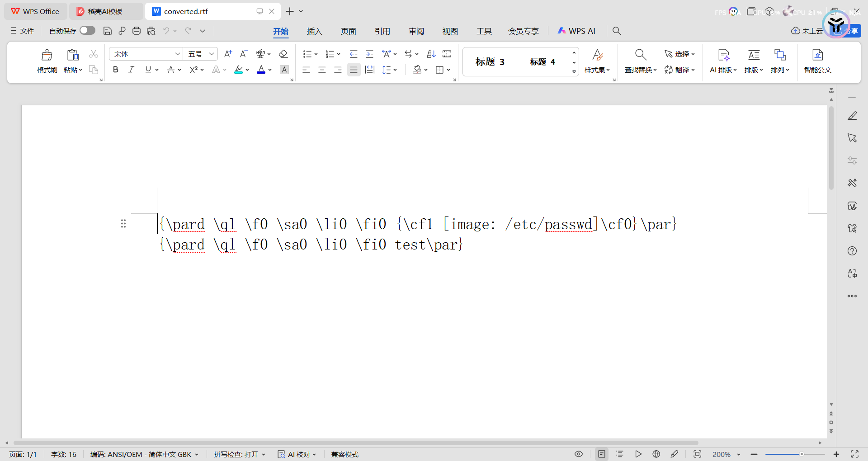The width and height of the screenshot is (868, 461).
Task: Apply italic using the Italic icon
Action: point(131,70)
